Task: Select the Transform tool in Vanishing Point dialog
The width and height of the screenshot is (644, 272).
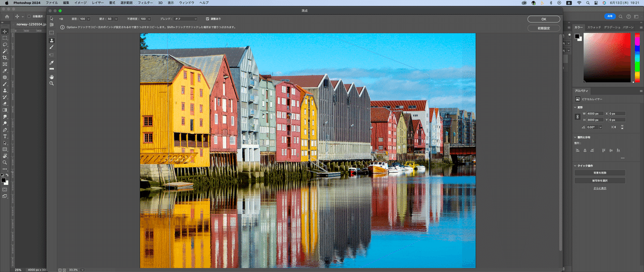Action: (52, 55)
